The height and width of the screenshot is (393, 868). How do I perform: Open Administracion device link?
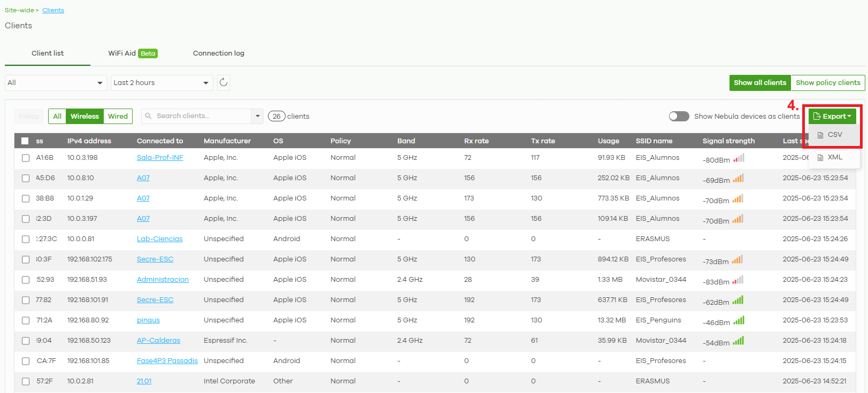coord(163,280)
